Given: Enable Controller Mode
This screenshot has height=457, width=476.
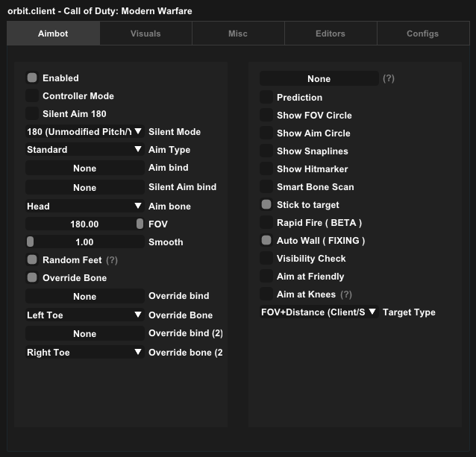Looking at the screenshot, I should [x=32, y=95].
